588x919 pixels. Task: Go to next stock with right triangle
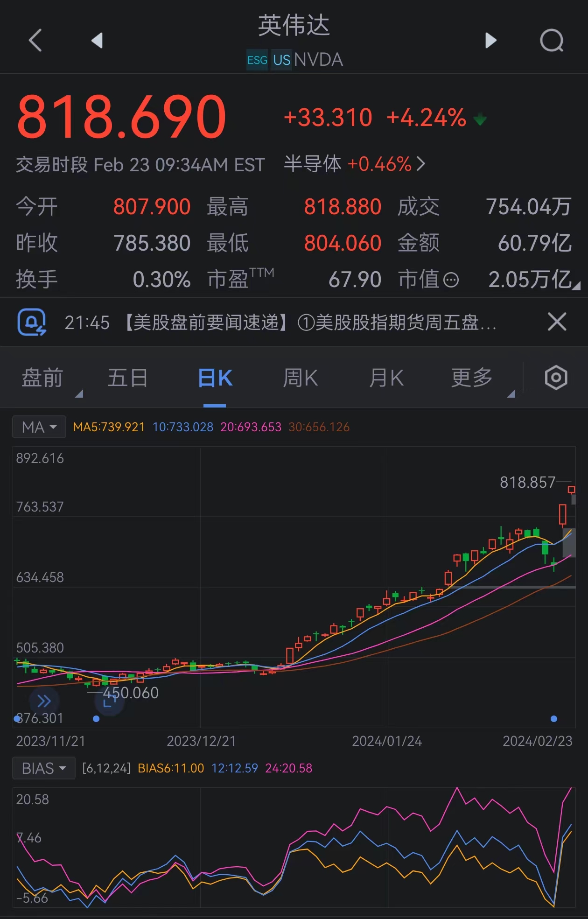[x=490, y=40]
